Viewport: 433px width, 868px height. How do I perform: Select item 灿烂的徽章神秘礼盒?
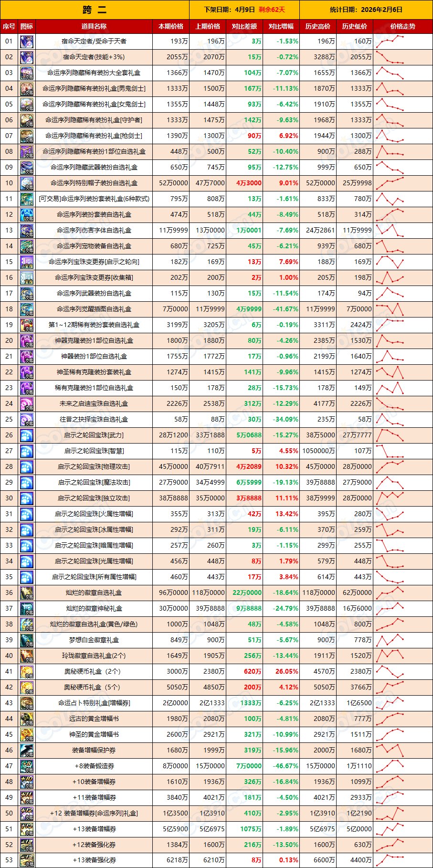pyautogui.click(x=94, y=609)
